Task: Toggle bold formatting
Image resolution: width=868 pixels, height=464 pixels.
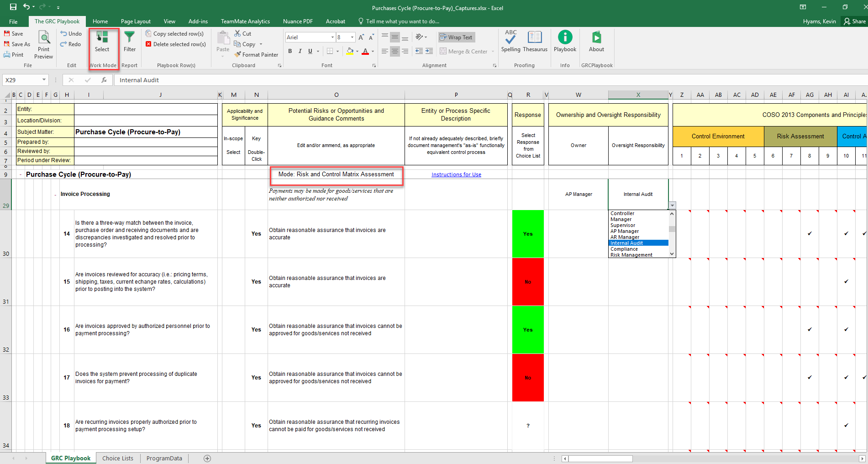Action: point(290,51)
